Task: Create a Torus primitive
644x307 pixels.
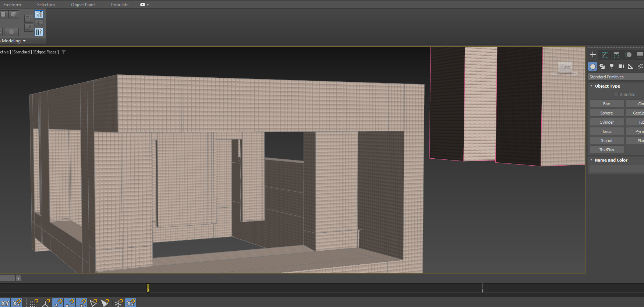Action: click(x=607, y=131)
